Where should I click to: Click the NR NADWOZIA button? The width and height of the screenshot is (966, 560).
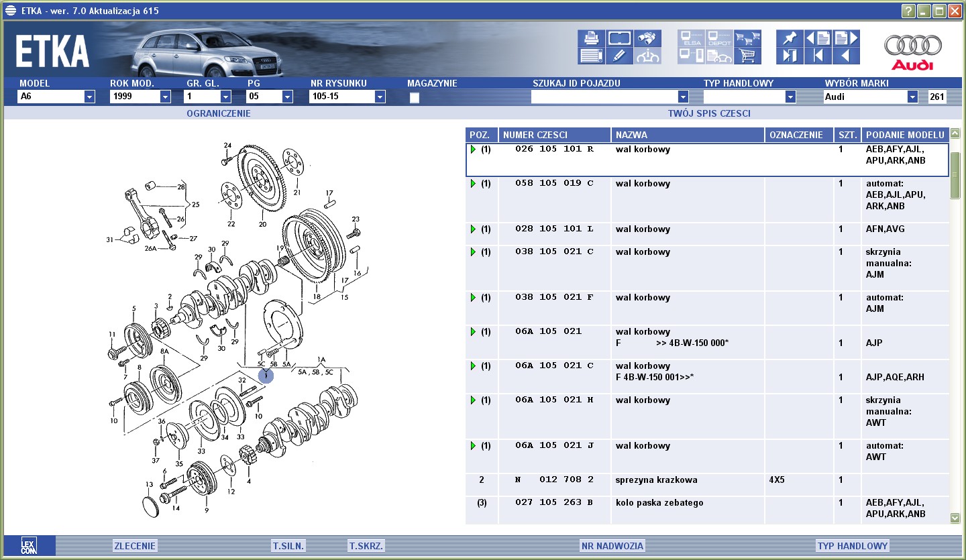click(612, 546)
